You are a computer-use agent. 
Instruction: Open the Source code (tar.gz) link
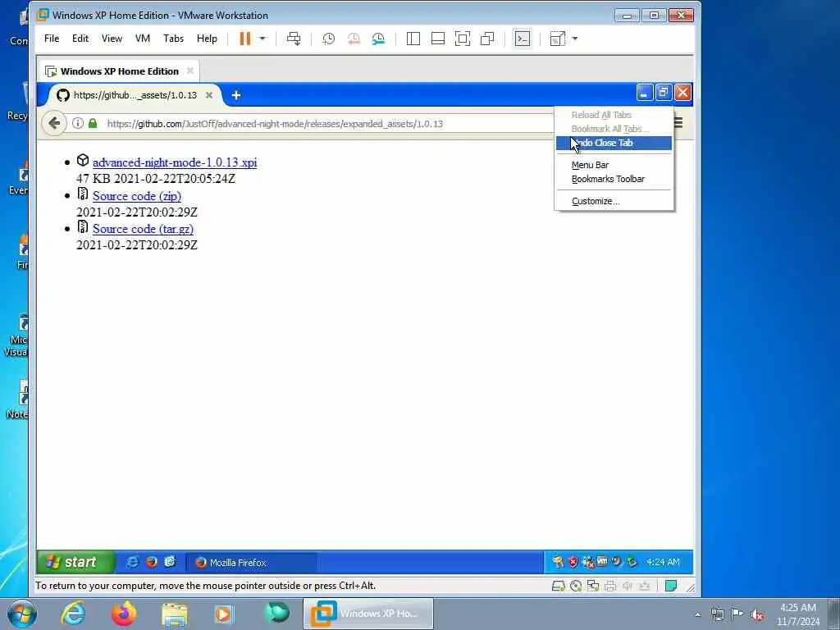pos(143,229)
